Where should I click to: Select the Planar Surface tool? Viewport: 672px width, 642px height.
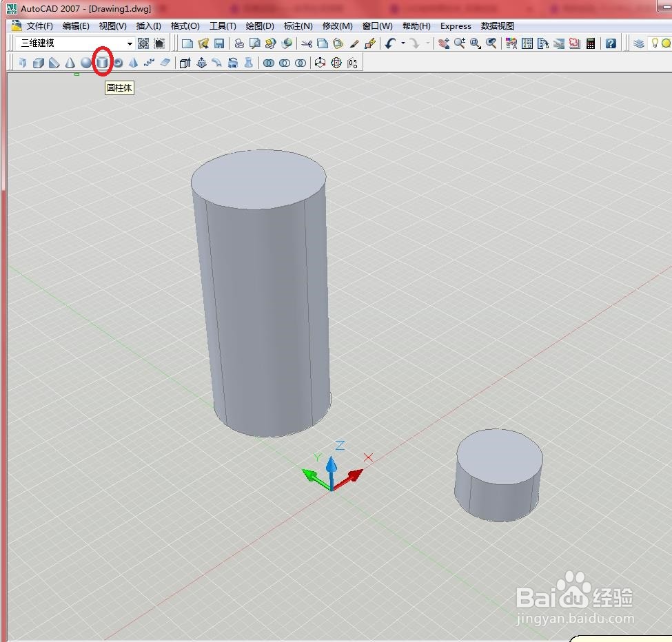(x=165, y=63)
